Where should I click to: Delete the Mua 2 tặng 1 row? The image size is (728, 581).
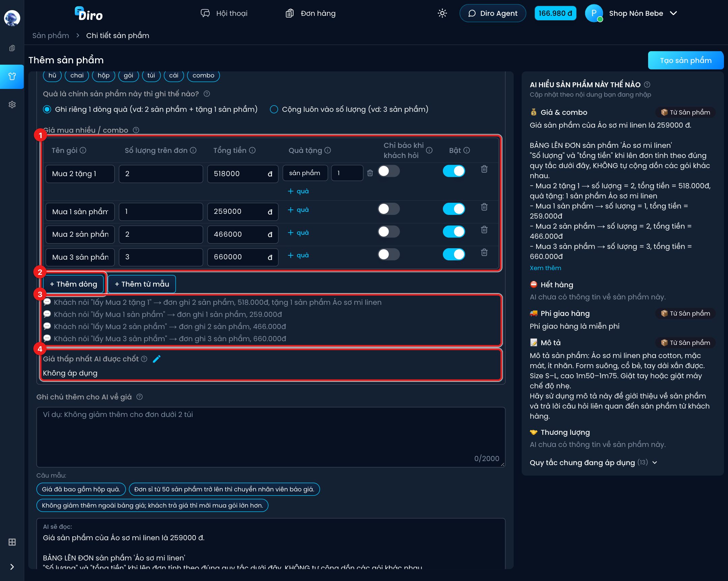tap(484, 169)
